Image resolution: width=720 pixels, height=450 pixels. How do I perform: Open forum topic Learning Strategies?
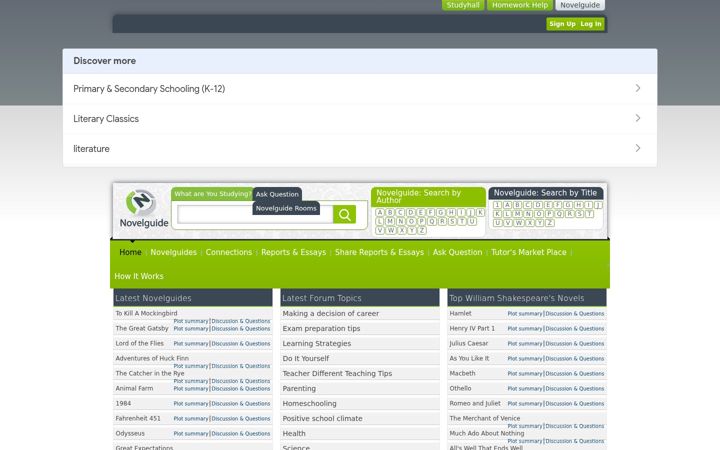pyautogui.click(x=316, y=343)
